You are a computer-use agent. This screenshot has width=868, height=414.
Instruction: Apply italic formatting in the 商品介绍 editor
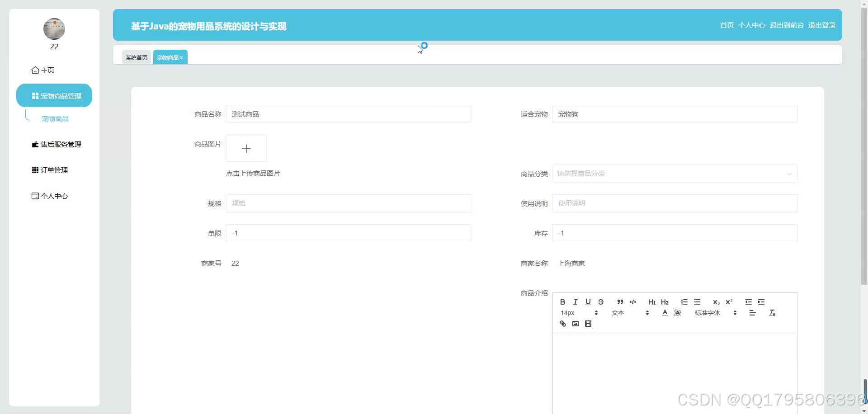click(575, 302)
